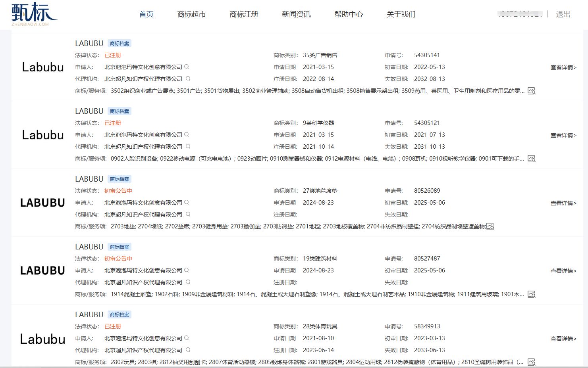Image resolution: width=588 pixels, height=368 pixels.
Task: Select application number 80527487
Action: tap(427, 259)
